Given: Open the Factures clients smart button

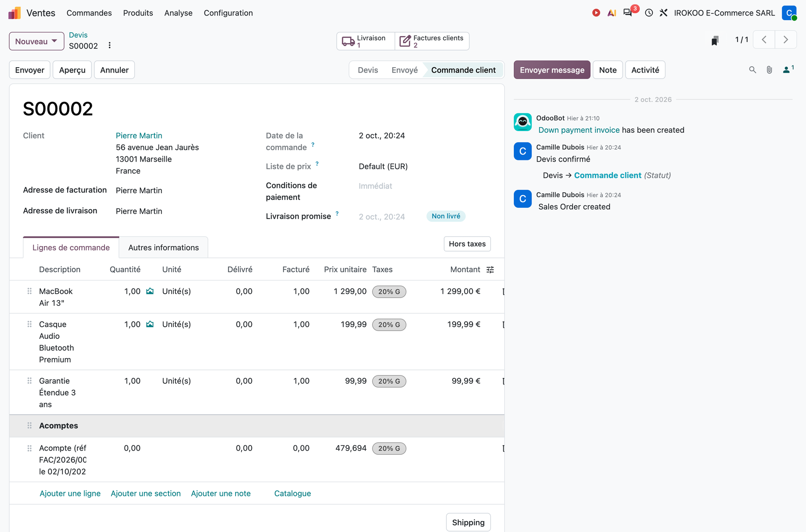Looking at the screenshot, I should 432,41.
